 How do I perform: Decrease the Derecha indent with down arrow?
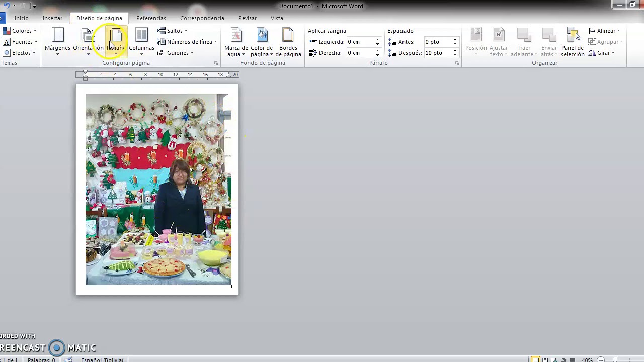point(377,55)
